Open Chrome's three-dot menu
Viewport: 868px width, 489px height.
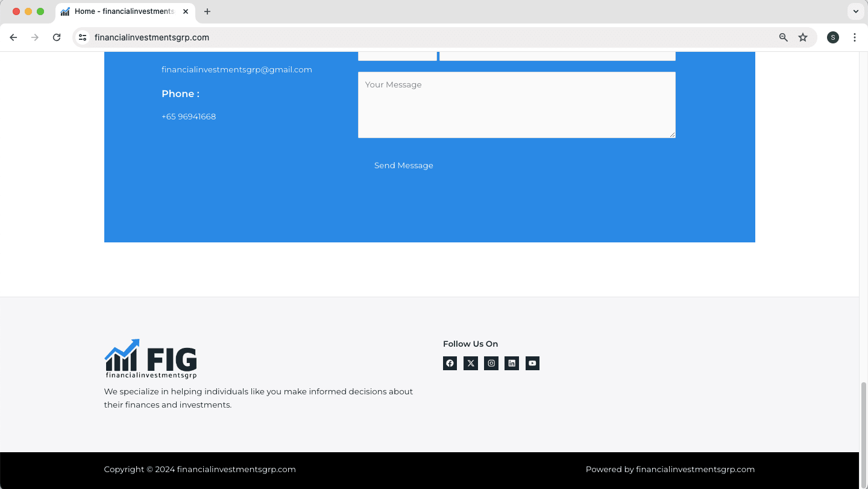(855, 37)
